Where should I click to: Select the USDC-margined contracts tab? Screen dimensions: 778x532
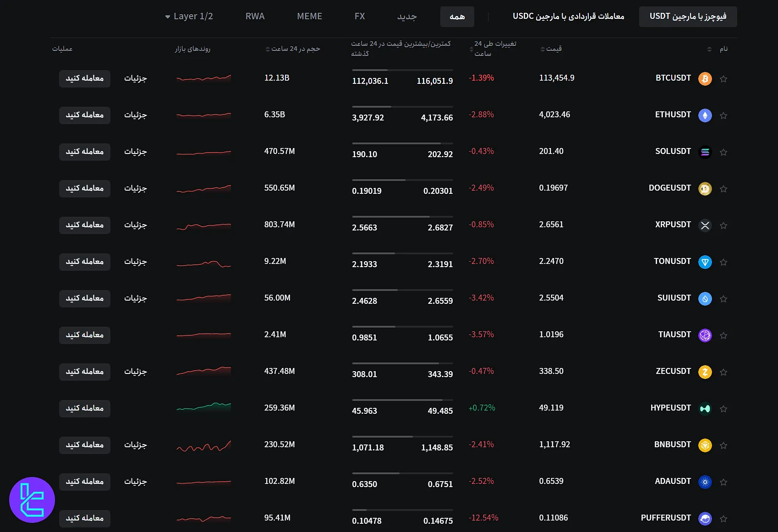pos(568,16)
